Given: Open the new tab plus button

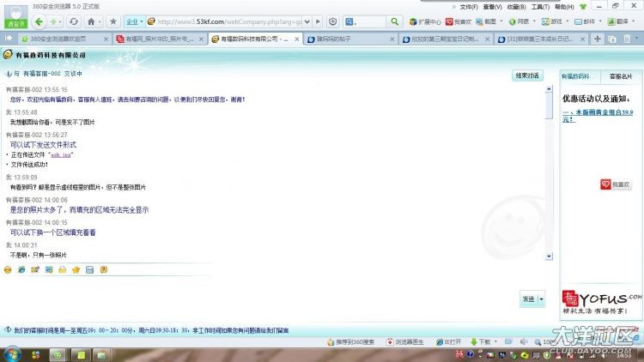Looking at the screenshot, I should [x=598, y=39].
